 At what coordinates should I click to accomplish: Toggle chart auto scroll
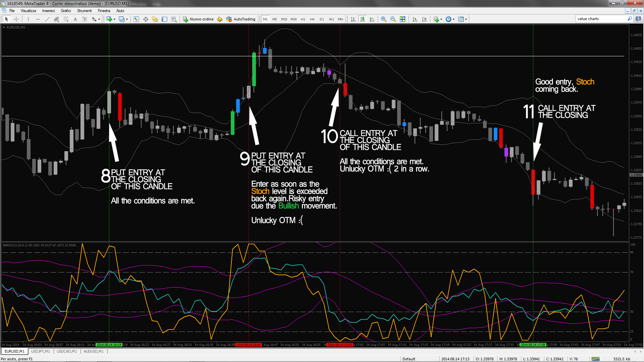pos(415,19)
